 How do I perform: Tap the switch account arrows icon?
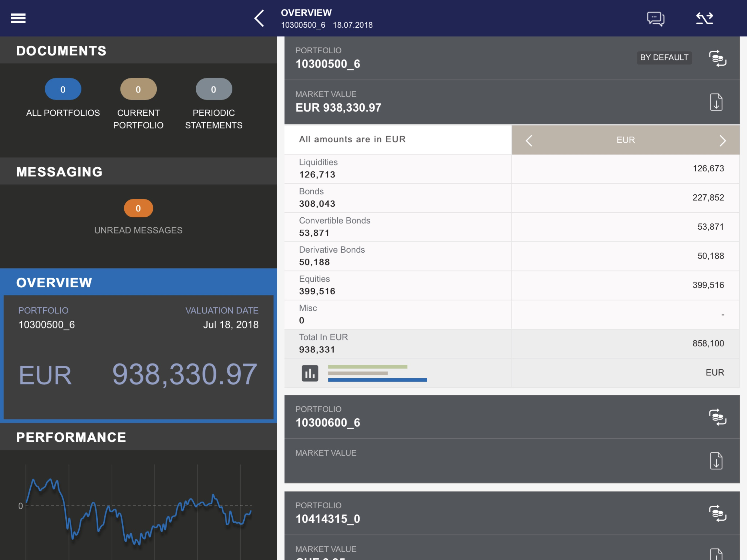tap(704, 18)
